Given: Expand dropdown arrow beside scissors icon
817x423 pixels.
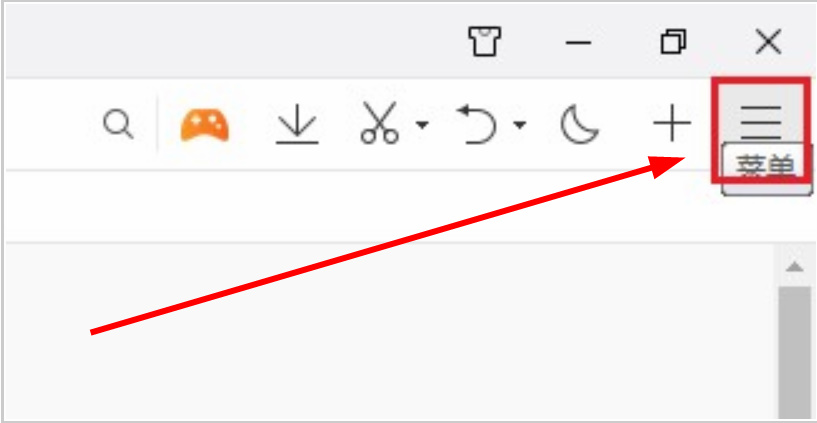Looking at the screenshot, I should pyautogui.click(x=422, y=125).
